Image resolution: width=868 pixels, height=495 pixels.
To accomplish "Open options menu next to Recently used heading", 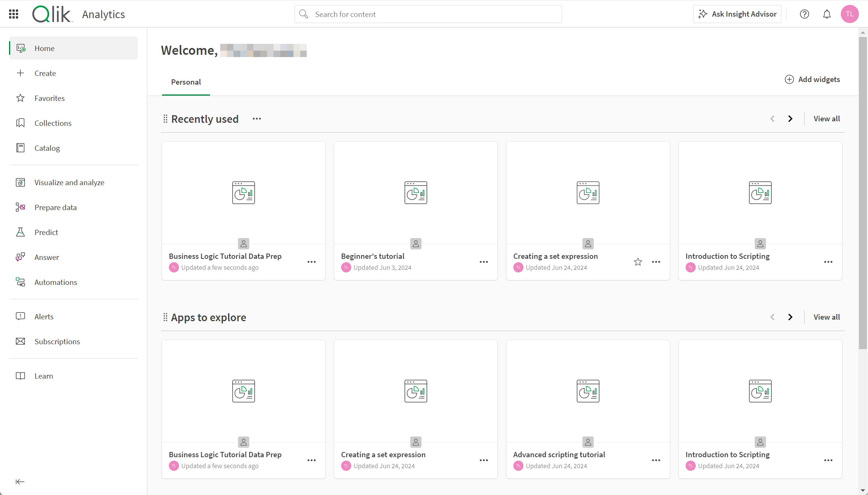I will tap(256, 118).
